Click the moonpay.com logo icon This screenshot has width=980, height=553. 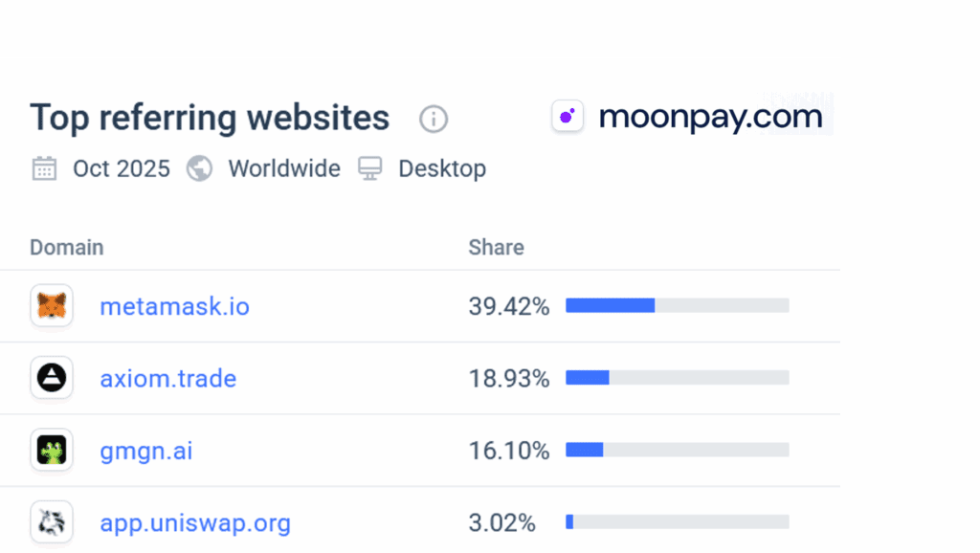tap(568, 116)
